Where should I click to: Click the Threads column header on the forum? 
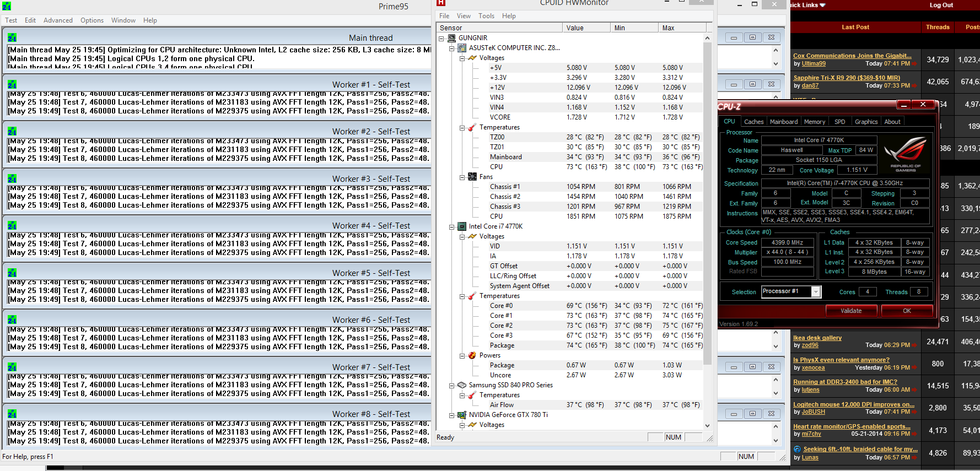pos(938,27)
